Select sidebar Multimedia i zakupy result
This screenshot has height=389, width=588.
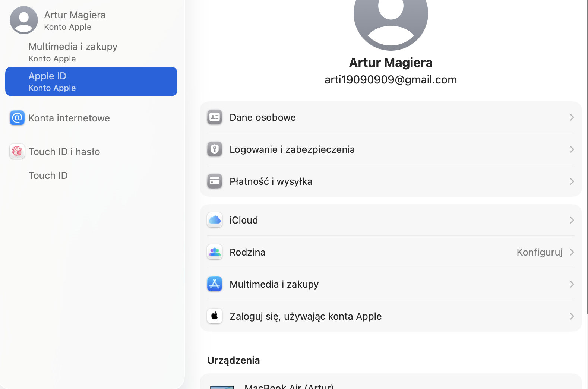click(91, 52)
